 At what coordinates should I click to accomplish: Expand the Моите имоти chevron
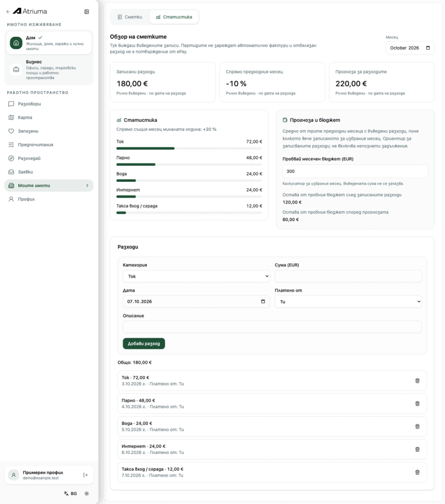87,185
